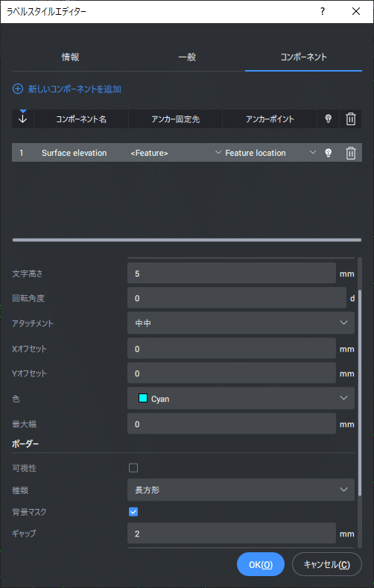This screenshot has width=374, height=588.
Task: Click the アンカー固定先 column header
Action: (175, 119)
